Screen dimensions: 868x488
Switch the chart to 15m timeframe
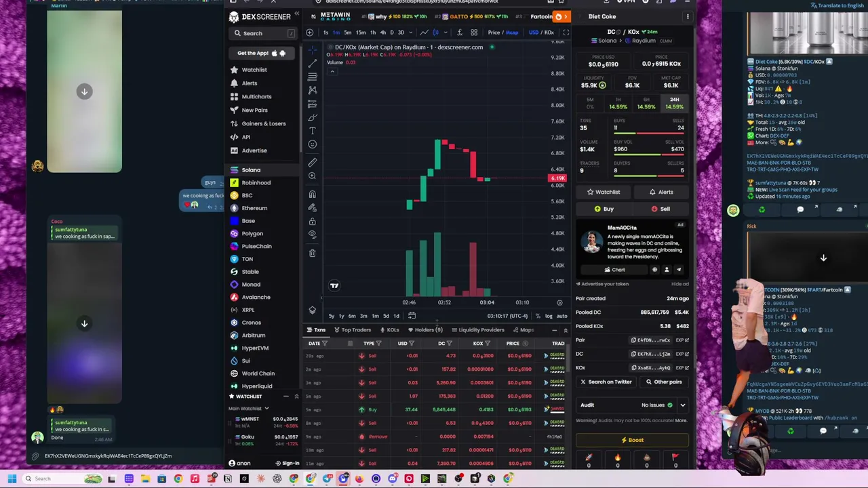(x=361, y=33)
